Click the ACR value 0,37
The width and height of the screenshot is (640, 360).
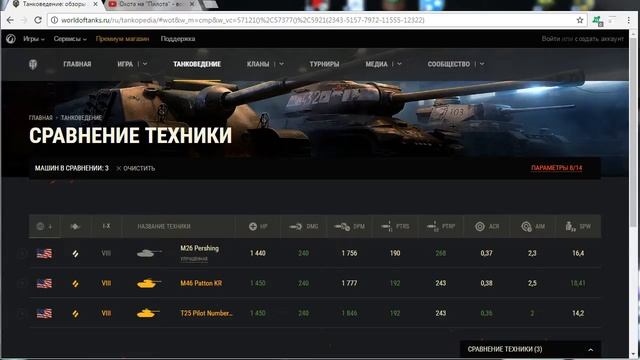click(487, 253)
